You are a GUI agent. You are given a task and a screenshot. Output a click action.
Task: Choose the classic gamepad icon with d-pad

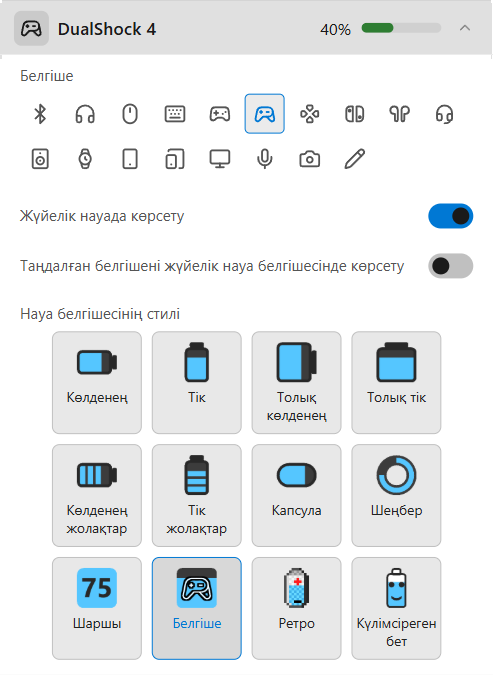point(220,114)
